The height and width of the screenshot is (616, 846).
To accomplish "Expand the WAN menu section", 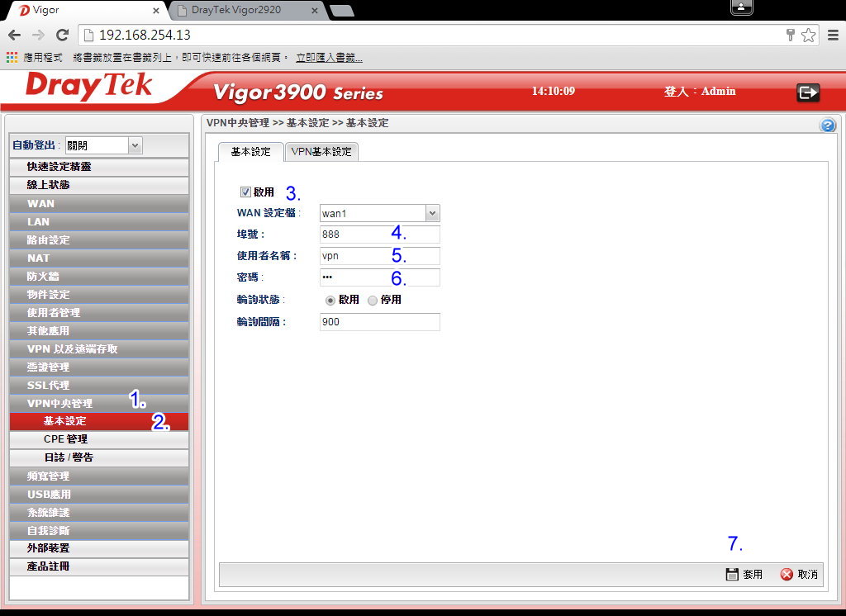I will point(99,204).
